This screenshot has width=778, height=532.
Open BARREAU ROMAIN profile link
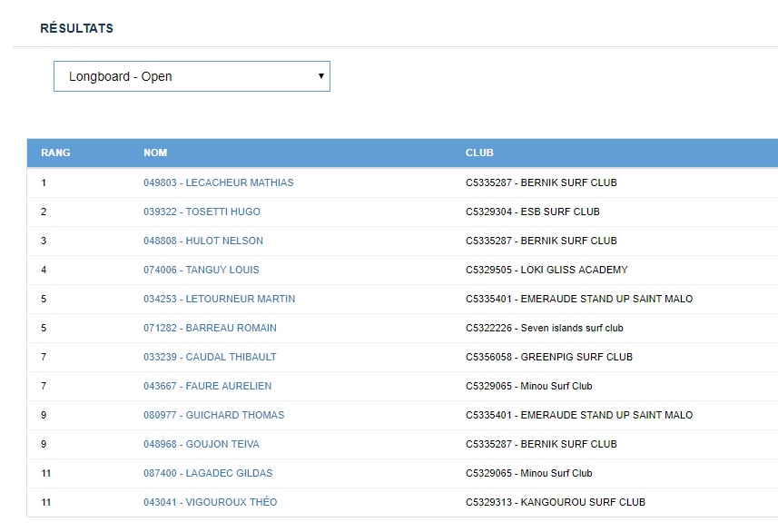(x=210, y=328)
